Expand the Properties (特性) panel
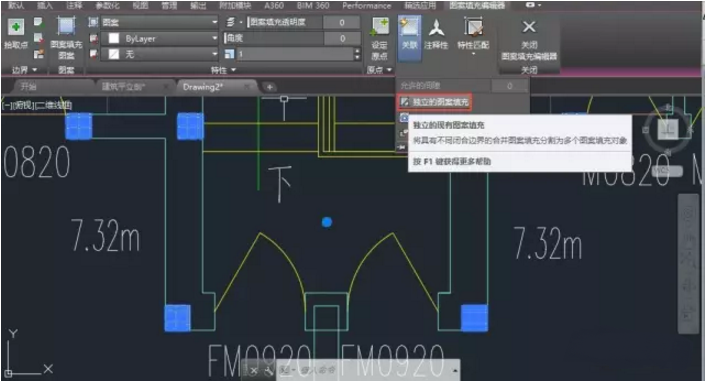 tap(223, 70)
